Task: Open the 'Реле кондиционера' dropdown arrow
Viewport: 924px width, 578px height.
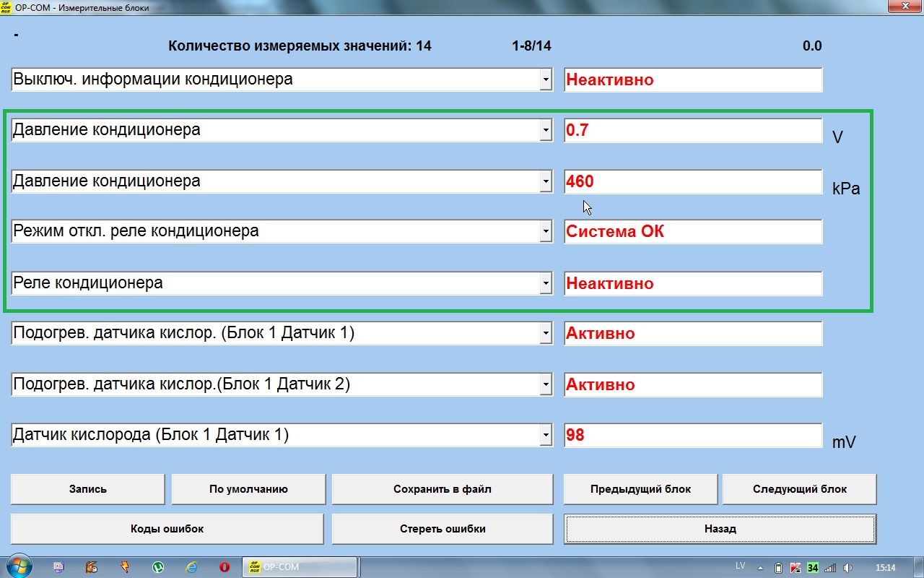Action: point(546,284)
